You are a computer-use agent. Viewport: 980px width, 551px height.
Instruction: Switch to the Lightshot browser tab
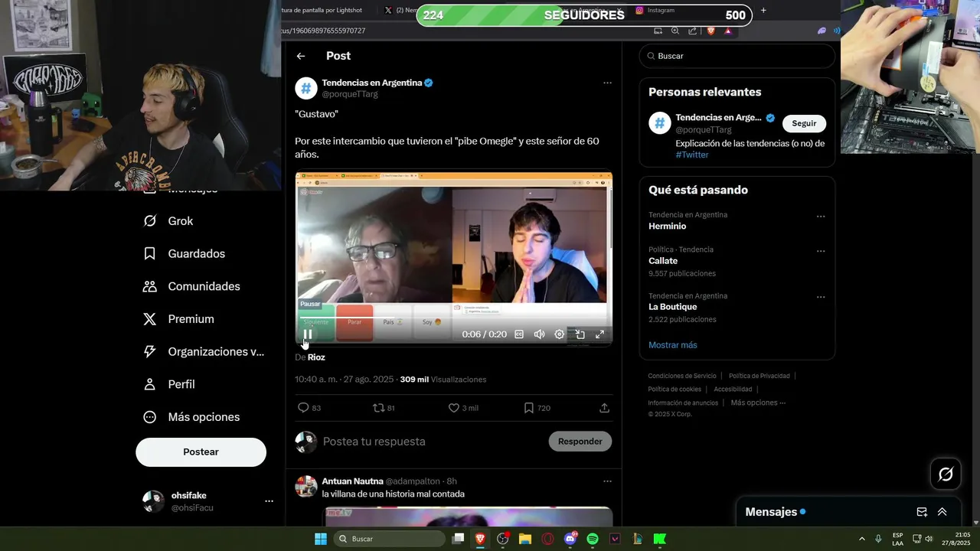(x=322, y=11)
